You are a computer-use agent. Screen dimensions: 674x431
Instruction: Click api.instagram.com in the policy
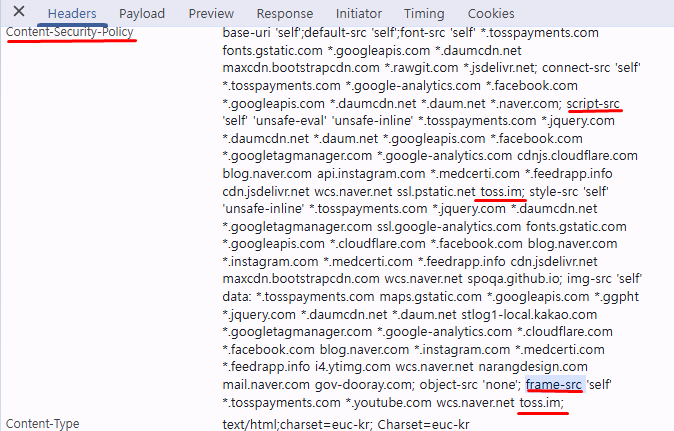[371, 174]
